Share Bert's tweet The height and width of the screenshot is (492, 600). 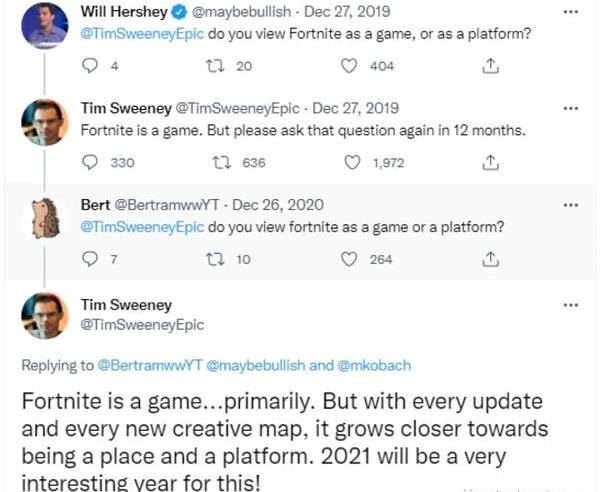(x=490, y=259)
